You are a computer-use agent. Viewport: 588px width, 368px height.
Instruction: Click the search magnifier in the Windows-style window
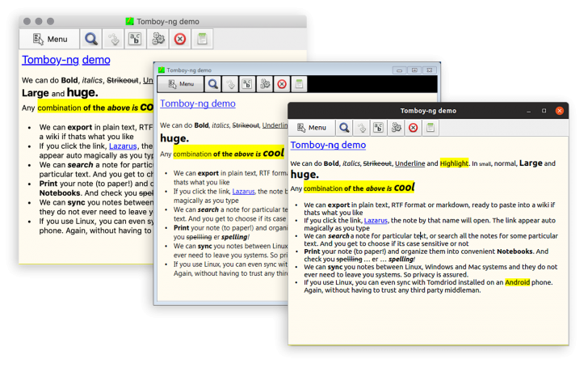[213, 84]
